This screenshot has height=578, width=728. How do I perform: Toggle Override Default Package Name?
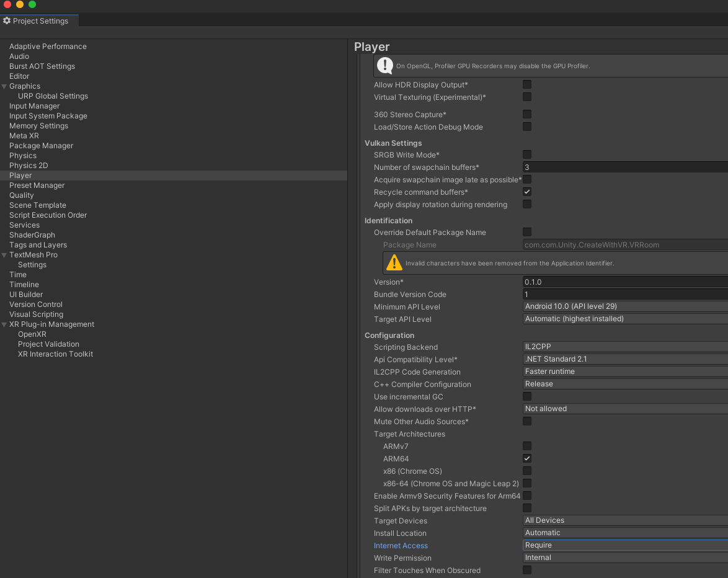[527, 232]
